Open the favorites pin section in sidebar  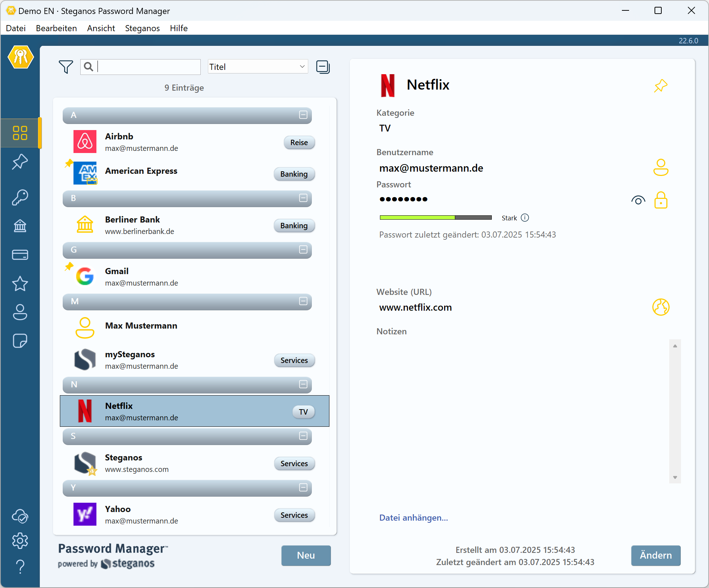pos(20,162)
